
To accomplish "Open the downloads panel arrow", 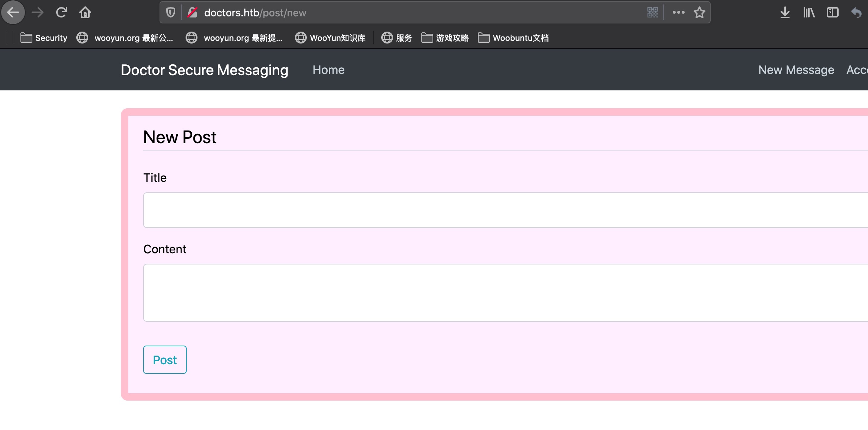I will pyautogui.click(x=785, y=13).
